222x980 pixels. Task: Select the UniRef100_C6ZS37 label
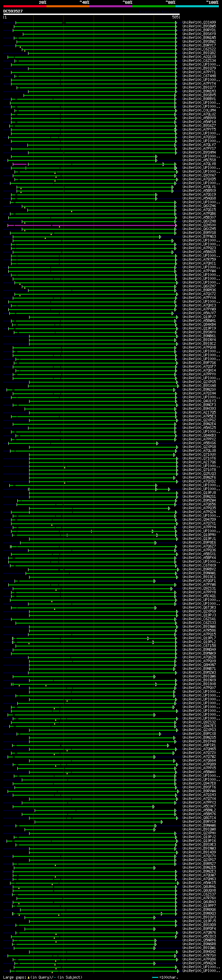[199, 894]
